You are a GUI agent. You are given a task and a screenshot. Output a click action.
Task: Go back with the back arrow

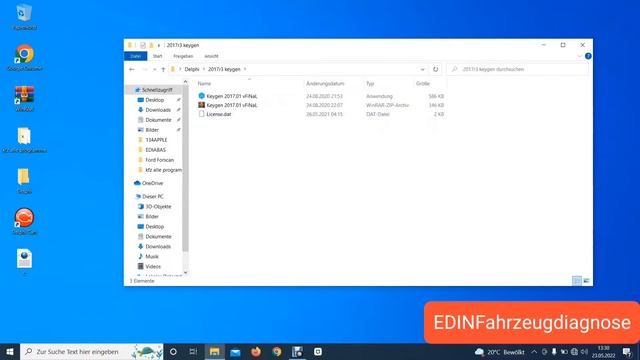point(132,69)
